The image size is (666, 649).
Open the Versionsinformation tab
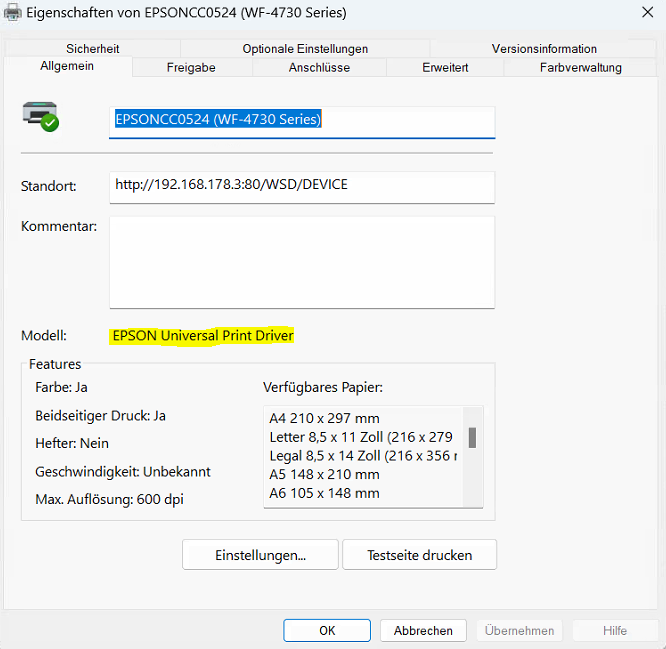544,48
